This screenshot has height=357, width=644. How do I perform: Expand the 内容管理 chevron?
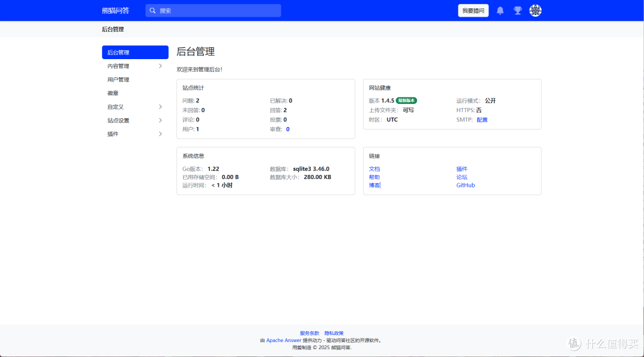pyautogui.click(x=160, y=66)
